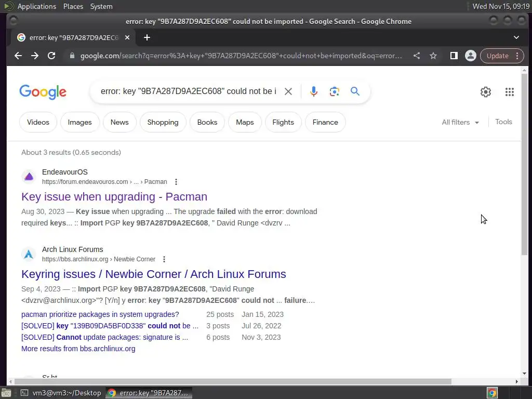The height and width of the screenshot is (399, 532).
Task: Close the error key search tab
Action: tap(127, 37)
